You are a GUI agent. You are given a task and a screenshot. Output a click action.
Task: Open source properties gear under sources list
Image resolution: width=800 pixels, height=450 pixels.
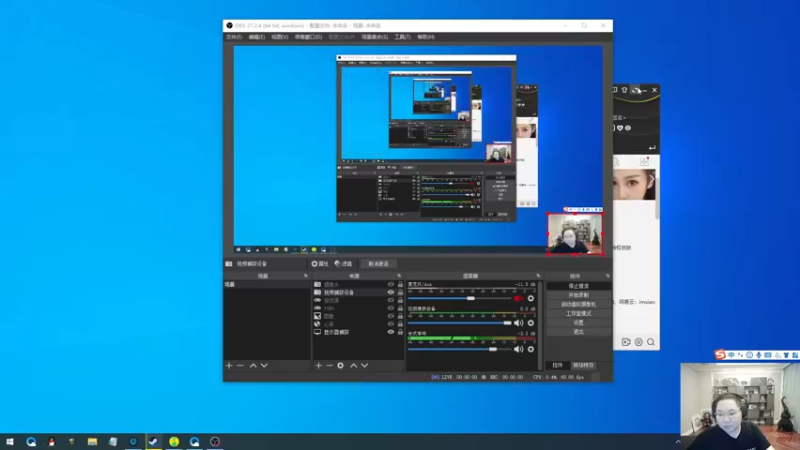[340, 365]
